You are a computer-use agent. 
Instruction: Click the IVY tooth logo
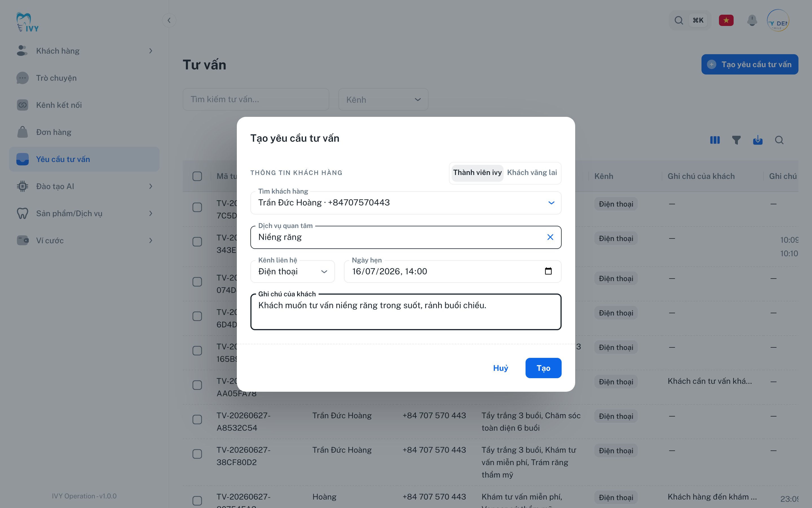click(27, 22)
